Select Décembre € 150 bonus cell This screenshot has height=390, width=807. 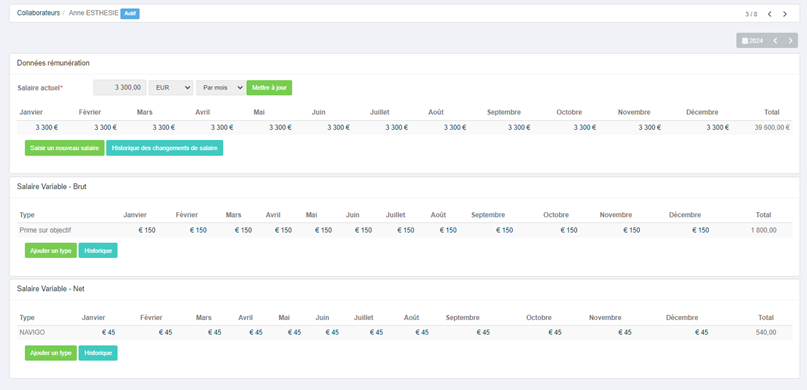700,230
